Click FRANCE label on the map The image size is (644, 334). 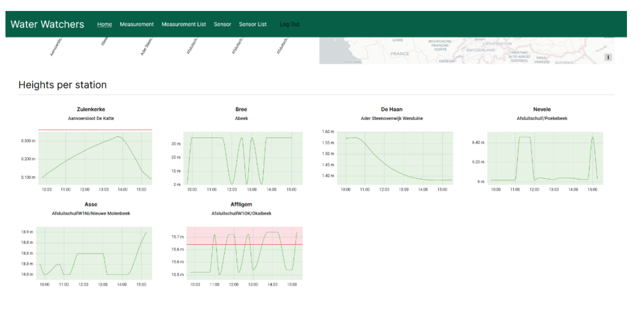[x=400, y=54]
